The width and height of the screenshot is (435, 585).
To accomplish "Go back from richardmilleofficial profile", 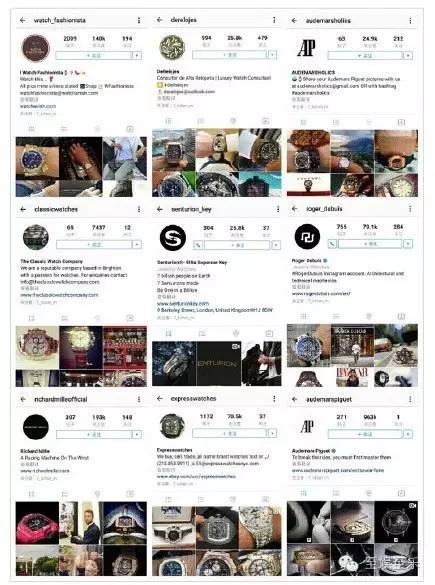I will [23, 399].
